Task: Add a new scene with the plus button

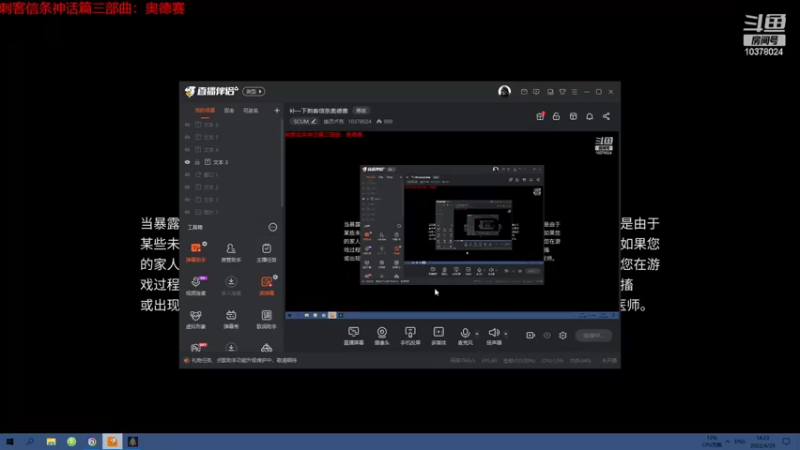Action: (x=277, y=110)
